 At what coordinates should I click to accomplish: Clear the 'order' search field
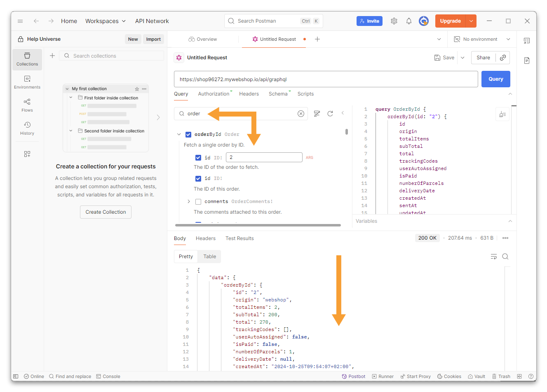(301, 114)
